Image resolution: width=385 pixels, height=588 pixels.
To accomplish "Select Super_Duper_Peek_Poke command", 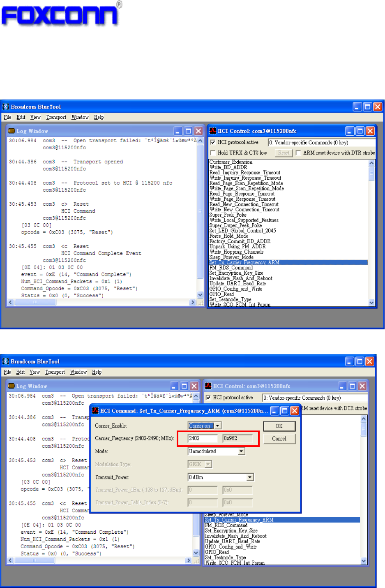I will coord(235,225).
